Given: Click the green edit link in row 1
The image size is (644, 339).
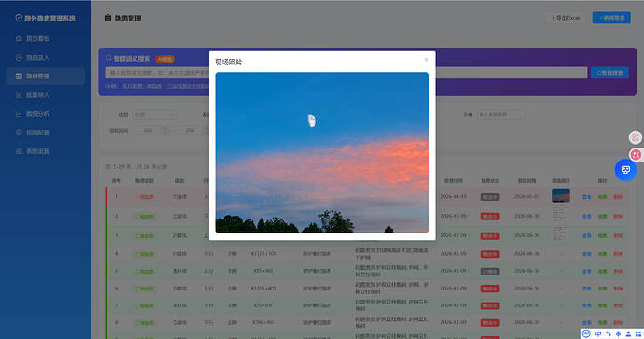Looking at the screenshot, I should (x=602, y=197).
